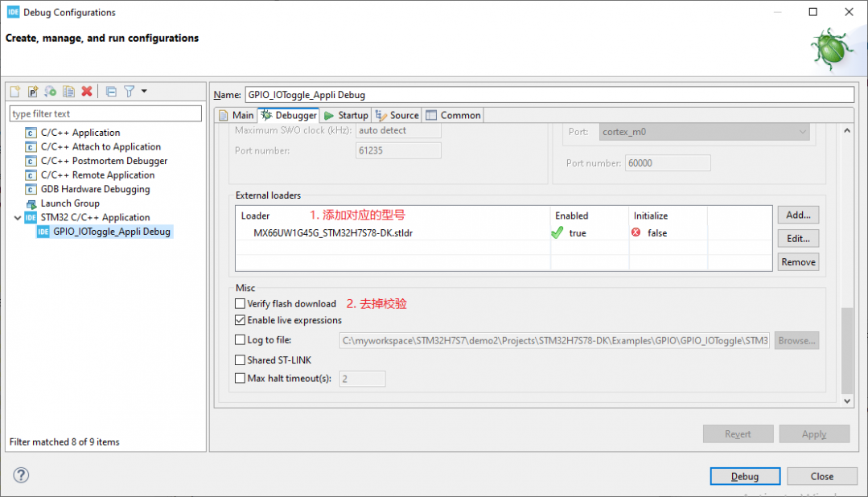Click the Duplicate launch configuration icon
This screenshot has width=868, height=497.
point(68,92)
